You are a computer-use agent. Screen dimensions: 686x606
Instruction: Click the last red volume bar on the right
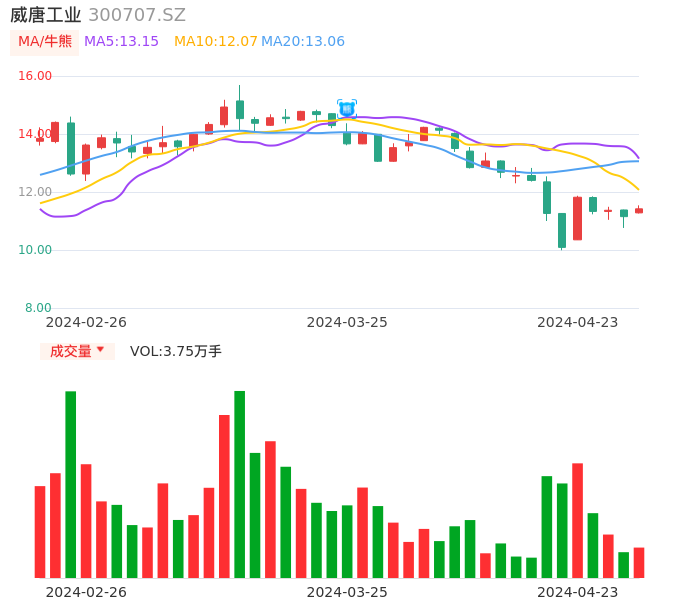[x=639, y=563]
